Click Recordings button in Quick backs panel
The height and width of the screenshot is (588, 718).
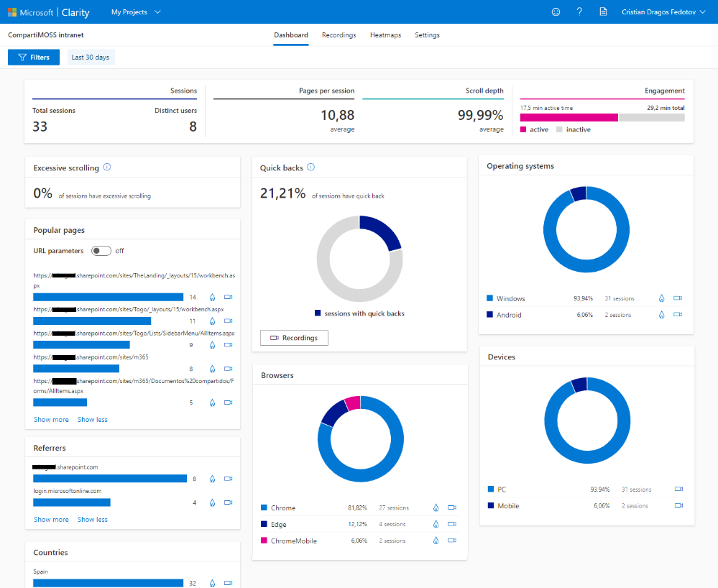294,337
